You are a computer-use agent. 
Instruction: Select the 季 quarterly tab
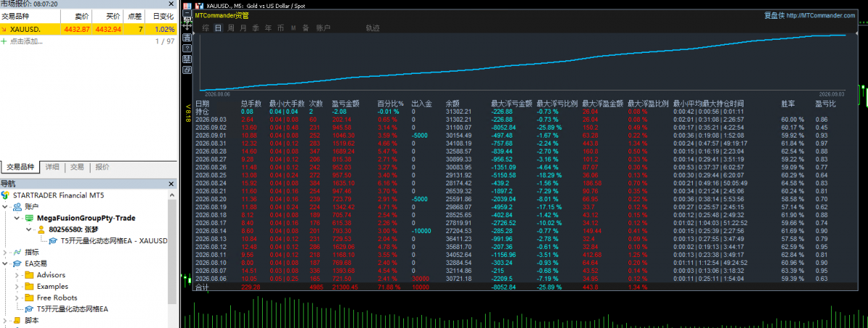256,27
